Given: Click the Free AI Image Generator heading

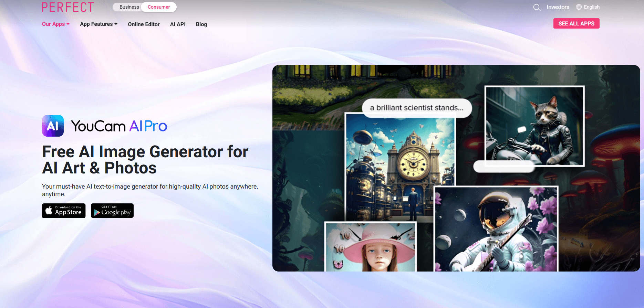Looking at the screenshot, I should click(145, 160).
